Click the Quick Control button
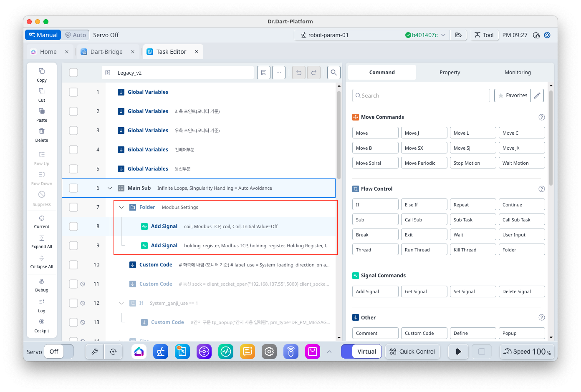Image resolution: width=581 pixels, height=392 pixels. pyautogui.click(x=412, y=352)
